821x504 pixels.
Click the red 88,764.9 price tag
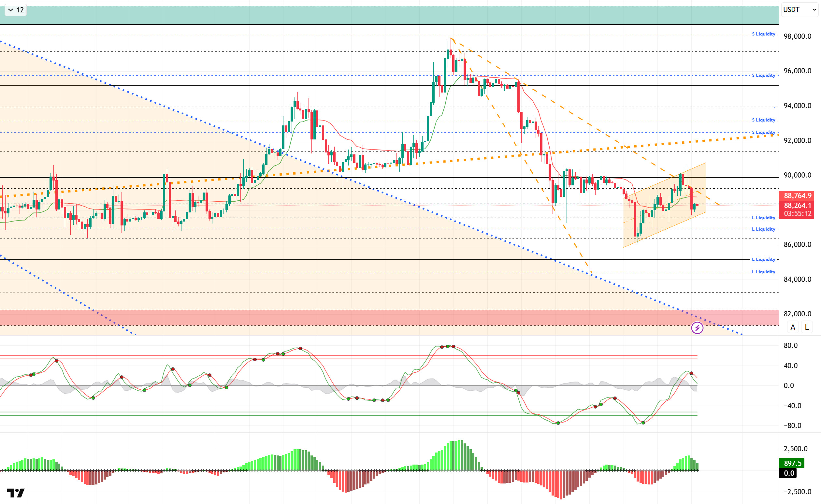(797, 196)
